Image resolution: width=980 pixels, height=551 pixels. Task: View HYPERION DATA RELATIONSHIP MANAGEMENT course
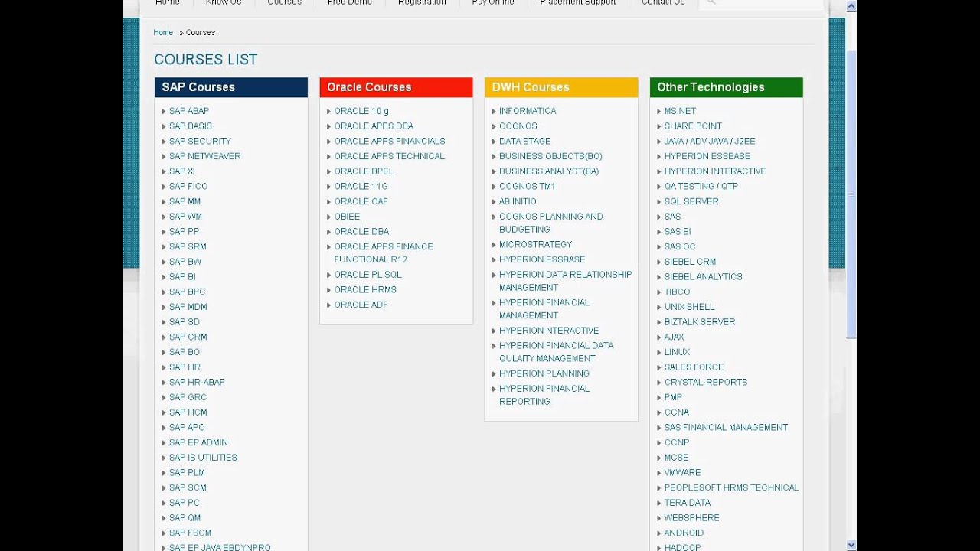(566, 281)
